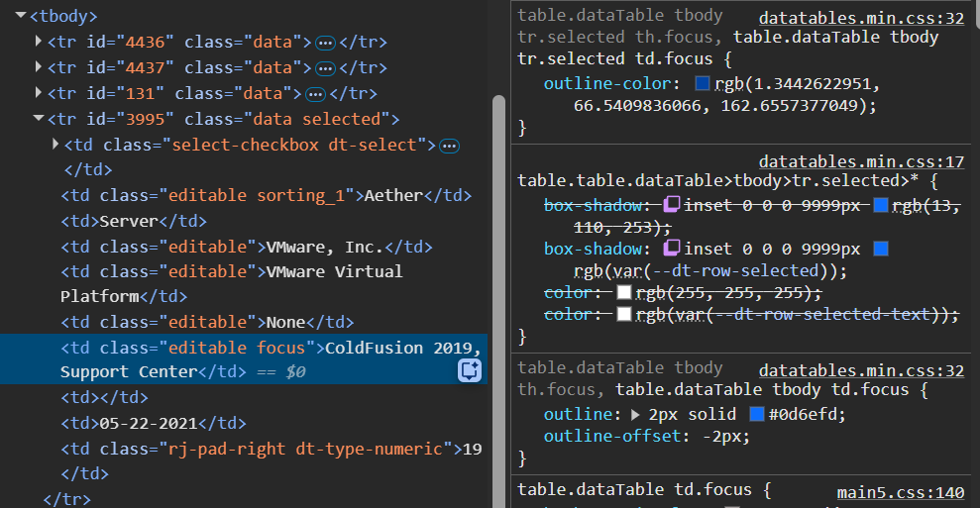Click ellipsis in tr id 4437
Screen dimensions: 980x508
(325, 68)
